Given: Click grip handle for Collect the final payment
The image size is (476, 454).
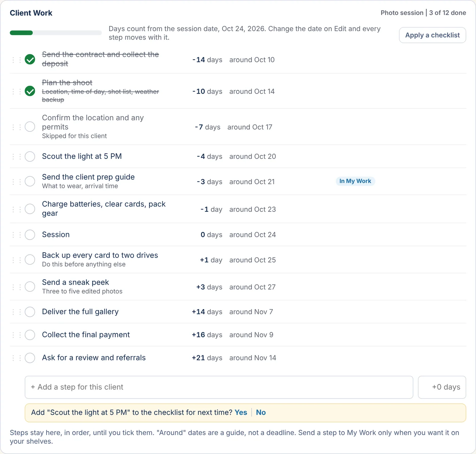Looking at the screenshot, I should click(x=17, y=335).
